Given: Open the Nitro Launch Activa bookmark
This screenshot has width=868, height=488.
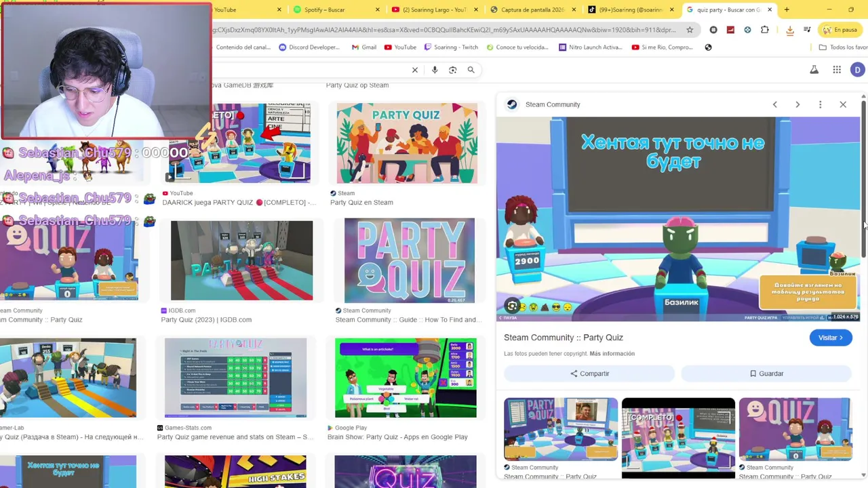Looking at the screenshot, I should click(590, 47).
